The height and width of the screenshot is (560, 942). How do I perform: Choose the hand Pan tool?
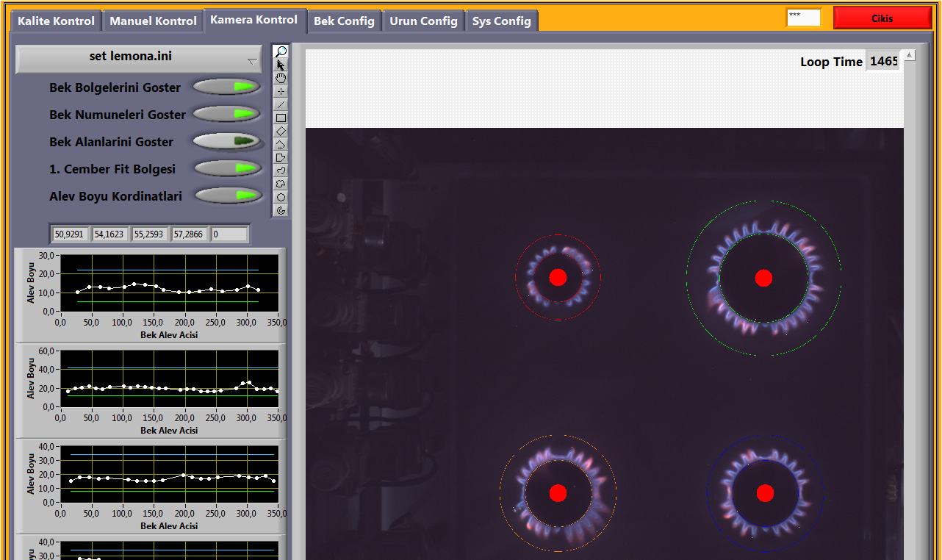281,78
